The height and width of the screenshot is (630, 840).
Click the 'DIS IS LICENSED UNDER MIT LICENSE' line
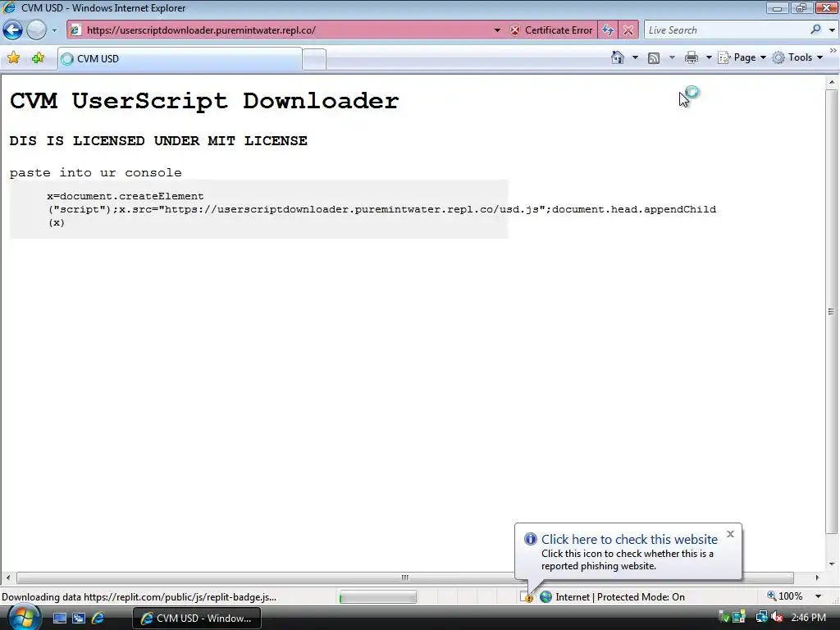point(158,141)
